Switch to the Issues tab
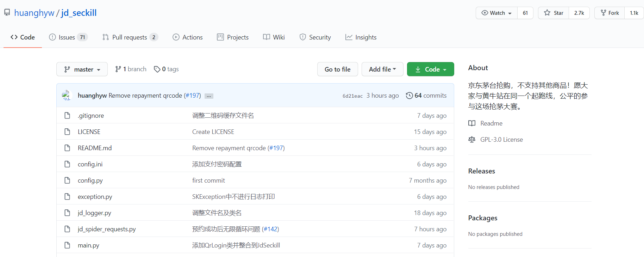Viewport: 644px width, 257px height. (68, 37)
